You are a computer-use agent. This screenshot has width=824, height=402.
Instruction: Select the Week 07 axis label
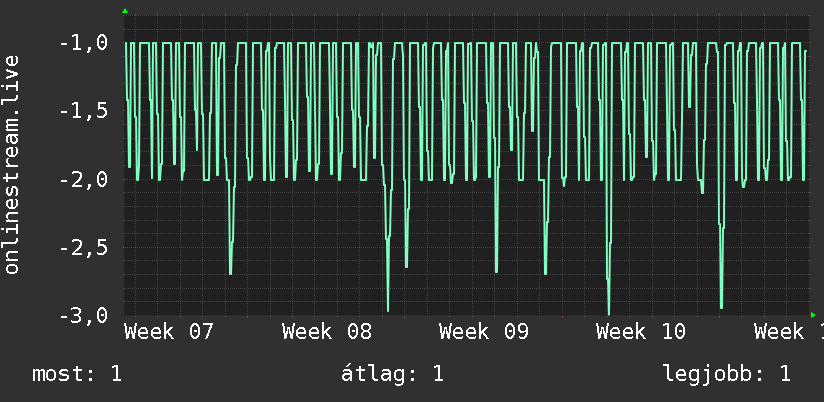(169, 332)
